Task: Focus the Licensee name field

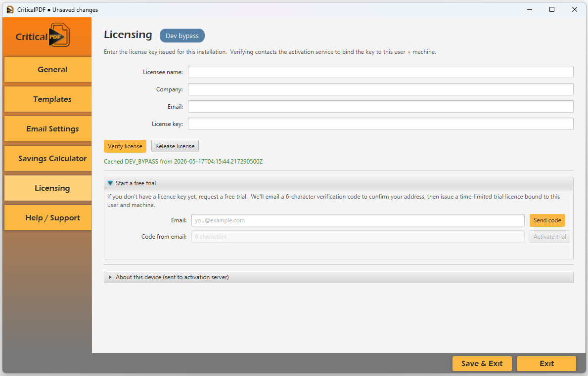Action: click(380, 72)
